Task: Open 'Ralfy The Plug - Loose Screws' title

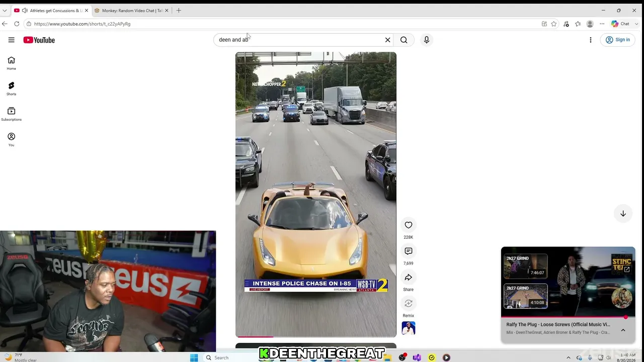Action: pos(558,325)
